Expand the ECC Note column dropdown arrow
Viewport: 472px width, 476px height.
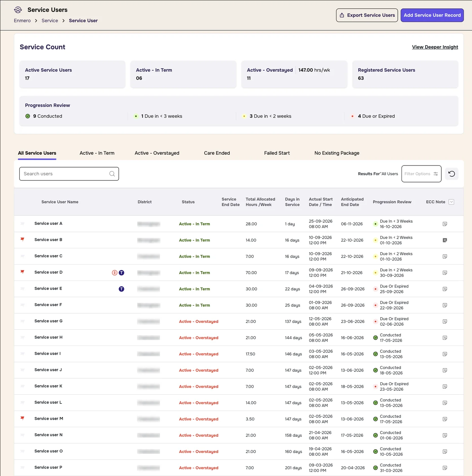click(x=451, y=202)
